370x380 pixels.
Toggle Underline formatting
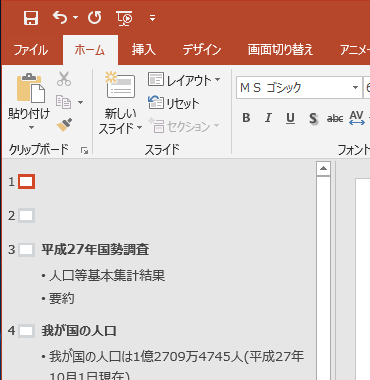point(290,118)
